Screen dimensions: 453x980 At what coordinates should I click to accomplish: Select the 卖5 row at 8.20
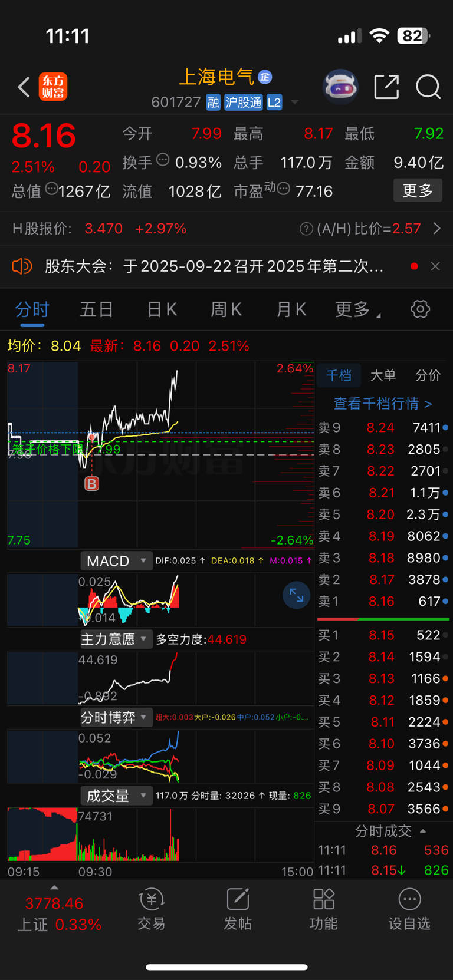(x=383, y=514)
